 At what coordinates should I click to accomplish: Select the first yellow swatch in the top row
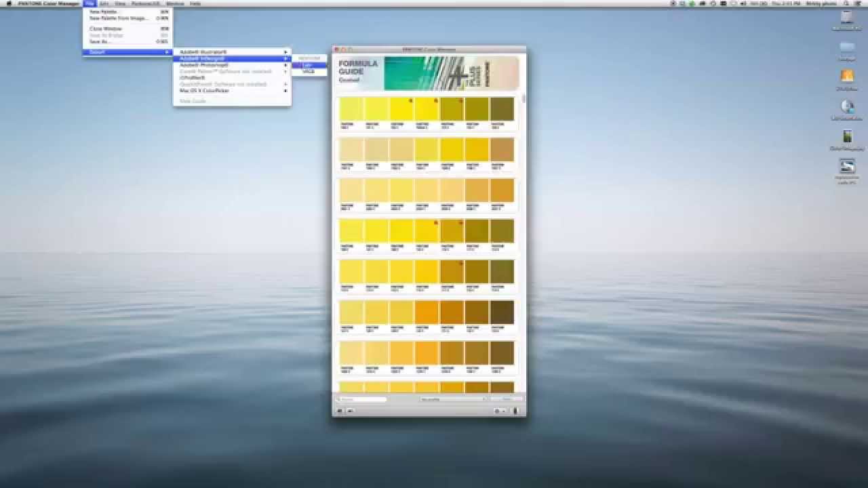[x=351, y=109]
